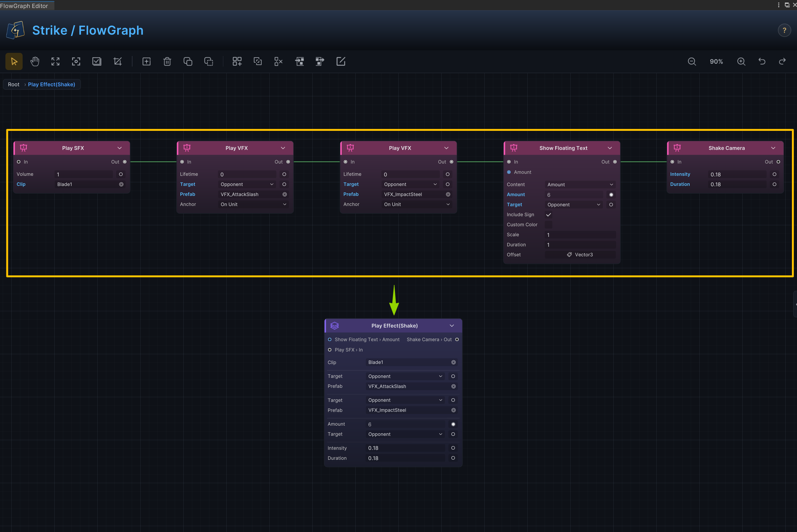Click the redo arrow icon

pos(782,61)
